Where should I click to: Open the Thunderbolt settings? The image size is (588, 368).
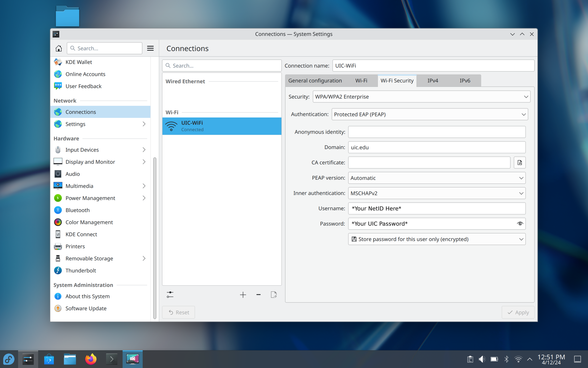point(100,270)
